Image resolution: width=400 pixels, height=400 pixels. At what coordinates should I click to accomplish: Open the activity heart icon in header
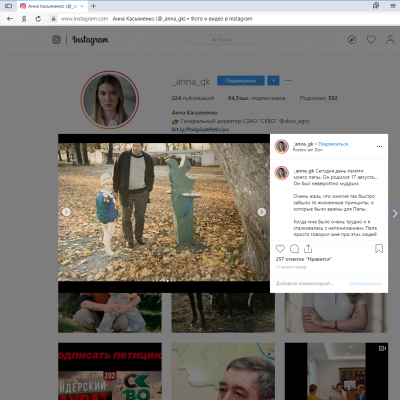(371, 40)
